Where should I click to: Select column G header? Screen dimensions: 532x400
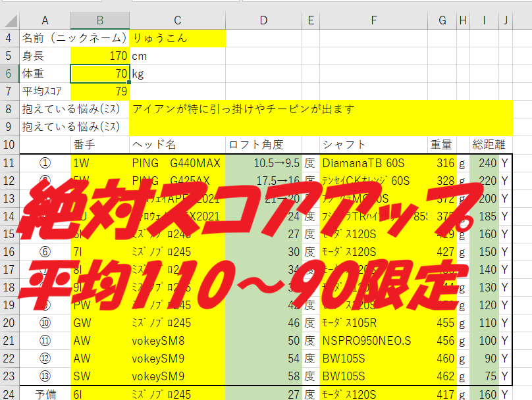coord(442,20)
